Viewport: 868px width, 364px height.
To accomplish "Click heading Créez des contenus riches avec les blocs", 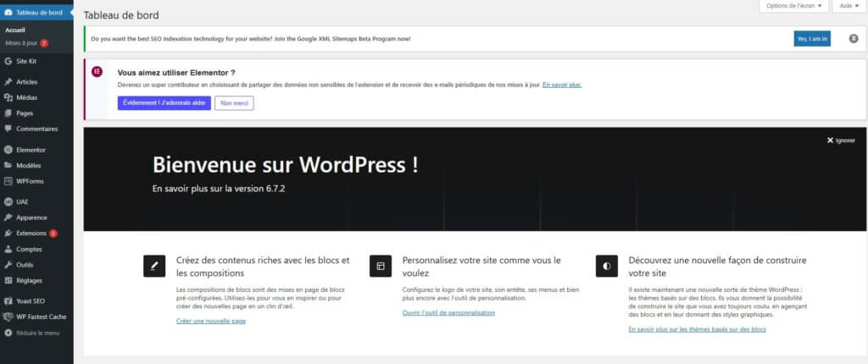I will pyautogui.click(x=263, y=267).
